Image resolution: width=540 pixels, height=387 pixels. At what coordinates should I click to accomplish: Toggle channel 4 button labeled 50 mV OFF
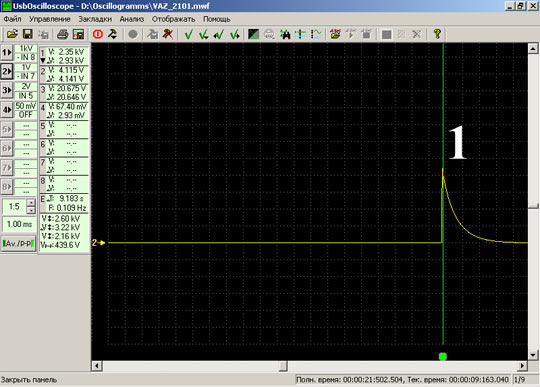click(x=7, y=110)
